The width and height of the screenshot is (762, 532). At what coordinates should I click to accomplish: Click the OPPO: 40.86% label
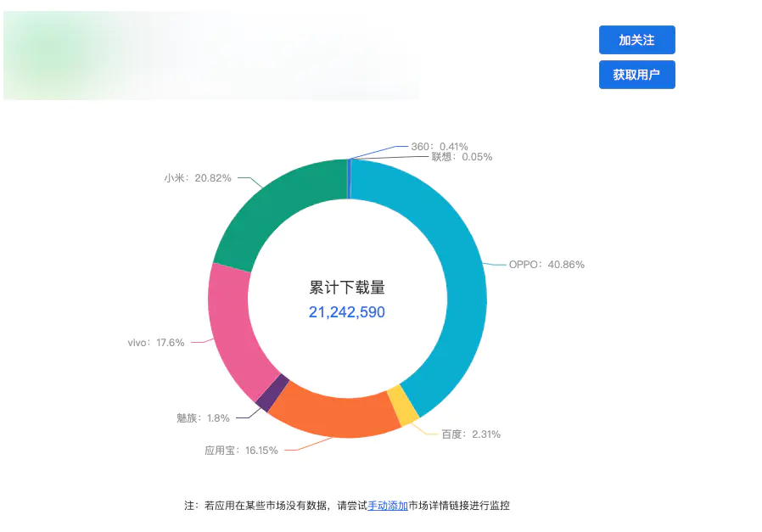pos(546,265)
